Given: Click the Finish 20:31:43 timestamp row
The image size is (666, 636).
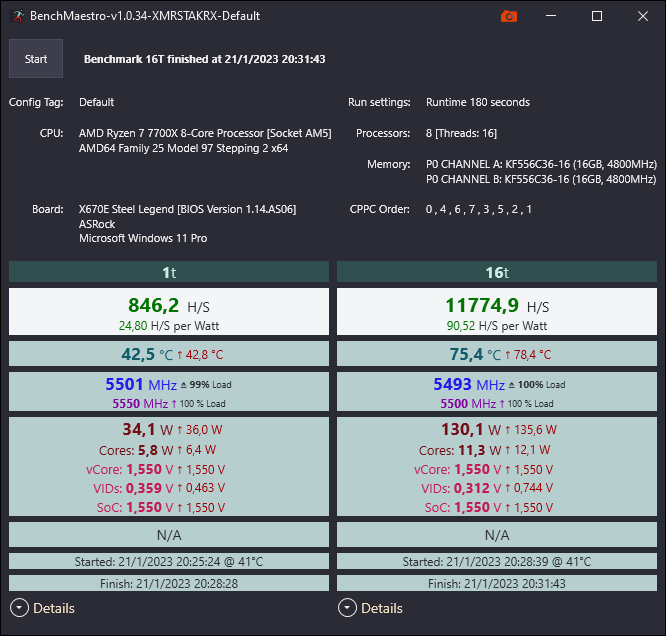Looking at the screenshot, I should (x=497, y=583).
